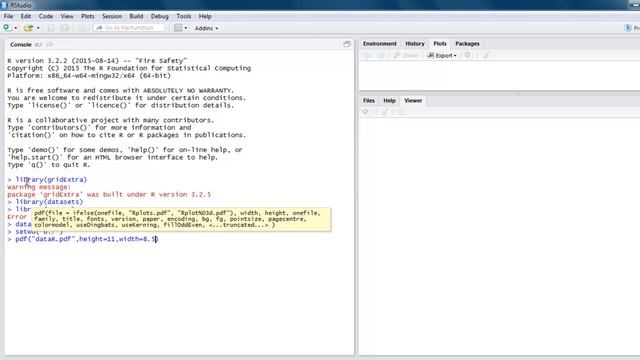Image resolution: width=640 pixels, height=360 pixels.
Task: Click the Save All documents icon
Action: (x=65, y=28)
